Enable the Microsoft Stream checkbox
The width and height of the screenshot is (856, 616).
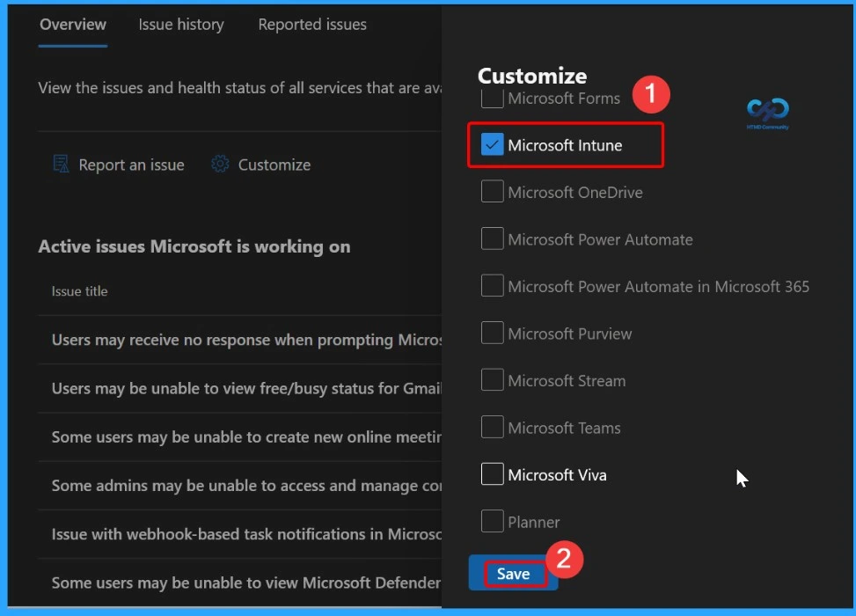coord(492,380)
